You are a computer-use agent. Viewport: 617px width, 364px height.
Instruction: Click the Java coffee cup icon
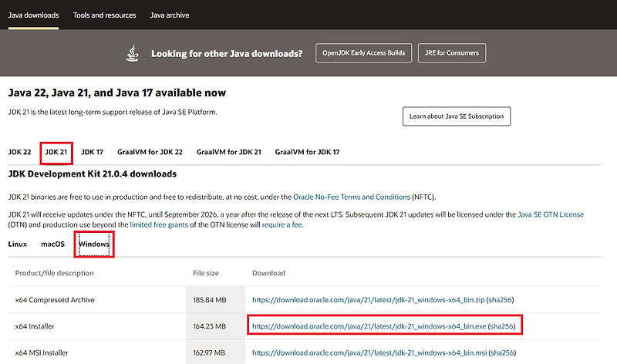point(132,53)
